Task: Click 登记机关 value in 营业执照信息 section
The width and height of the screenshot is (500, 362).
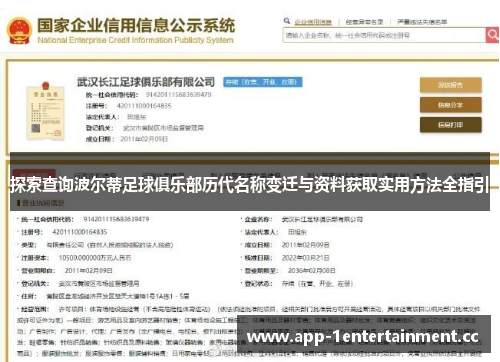Action: [x=99, y=284]
